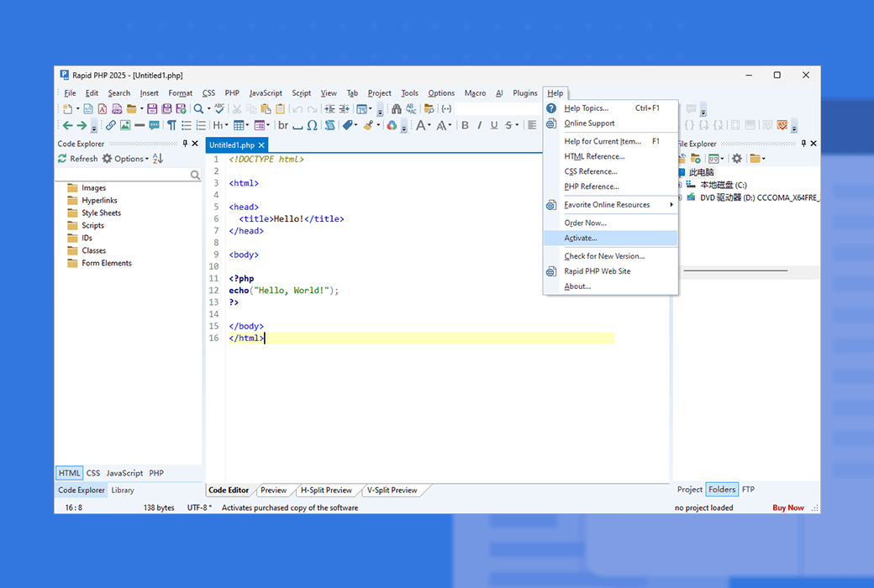
Task: Click the Find (magnifier) toolbar icon
Action: click(198, 108)
